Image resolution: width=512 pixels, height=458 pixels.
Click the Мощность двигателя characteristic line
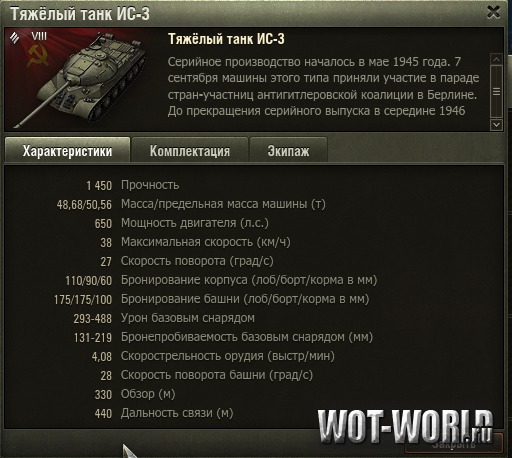tap(181, 223)
